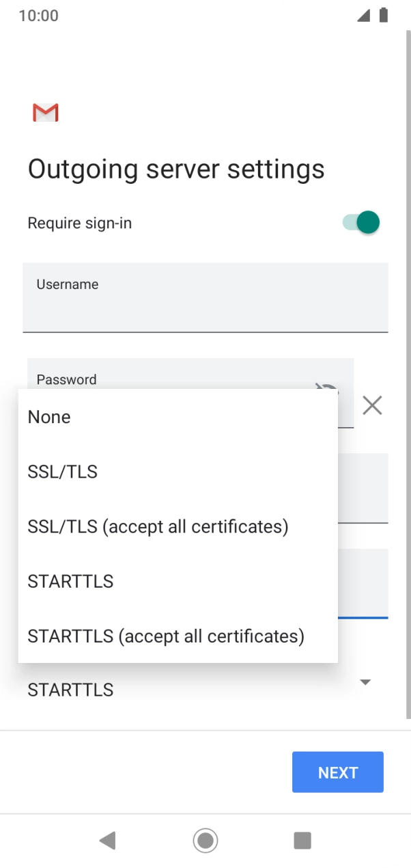
Task: Click the Gmail envelope icon
Action: 45,112
